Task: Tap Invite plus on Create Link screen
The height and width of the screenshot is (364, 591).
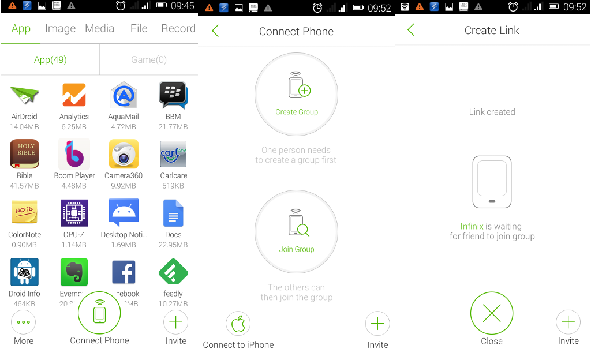Action: click(568, 322)
